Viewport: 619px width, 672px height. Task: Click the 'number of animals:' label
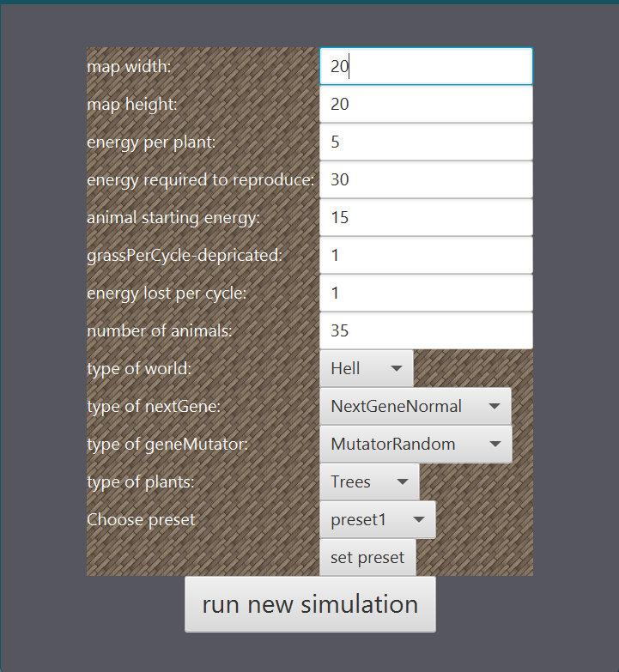[160, 330]
